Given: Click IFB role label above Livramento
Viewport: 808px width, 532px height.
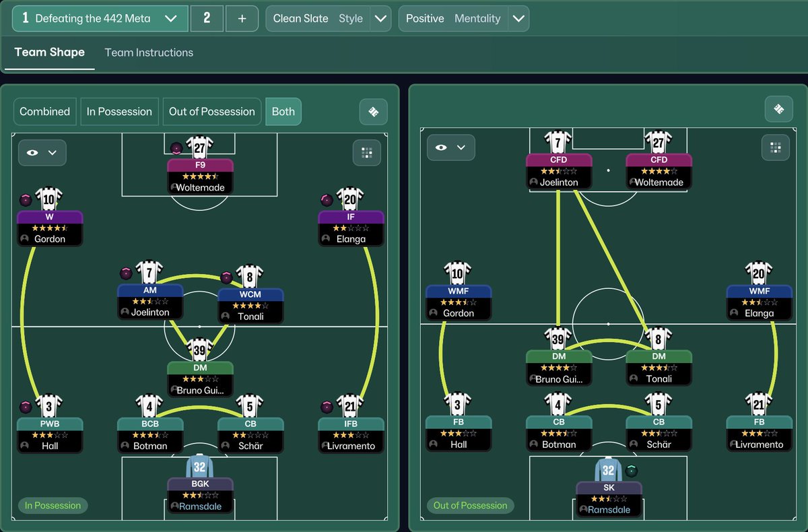Looking at the screenshot, I should (x=351, y=424).
